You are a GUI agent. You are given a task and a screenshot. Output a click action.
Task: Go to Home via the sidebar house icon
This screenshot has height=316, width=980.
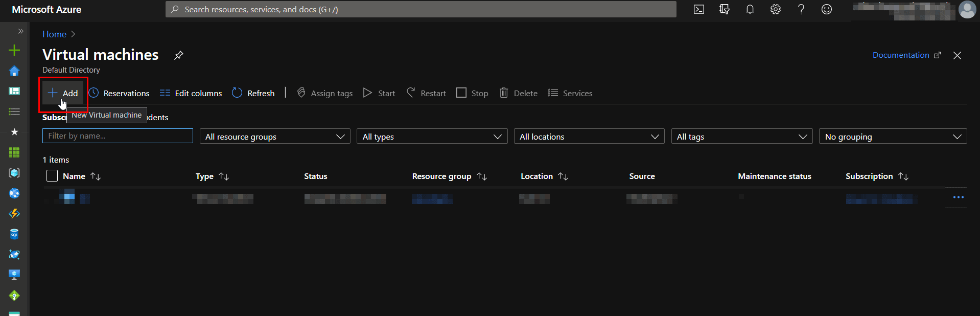click(14, 71)
